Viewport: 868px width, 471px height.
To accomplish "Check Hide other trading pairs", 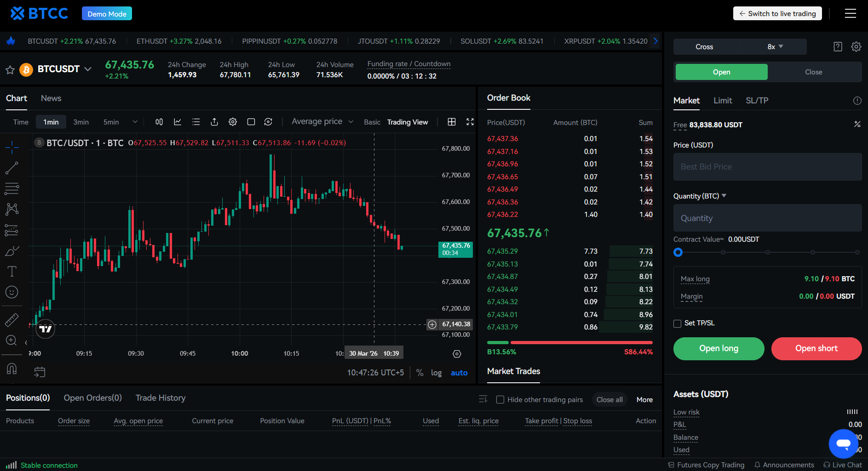I will [500, 400].
